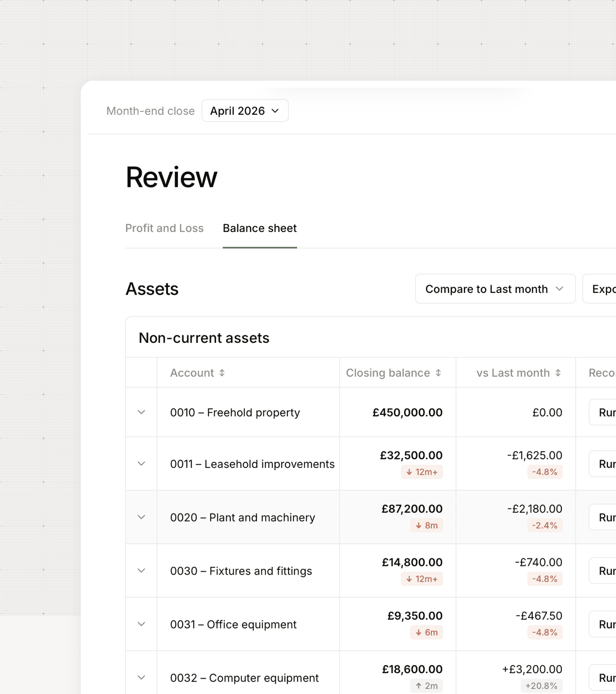Click the Run button for Leasehold improvements

[x=603, y=464]
